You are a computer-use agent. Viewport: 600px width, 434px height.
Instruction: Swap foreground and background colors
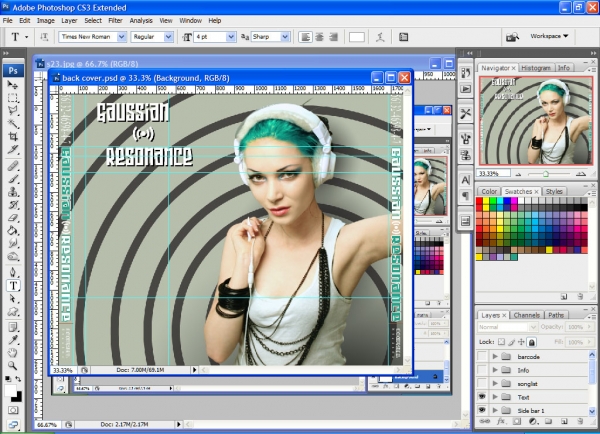point(18,379)
